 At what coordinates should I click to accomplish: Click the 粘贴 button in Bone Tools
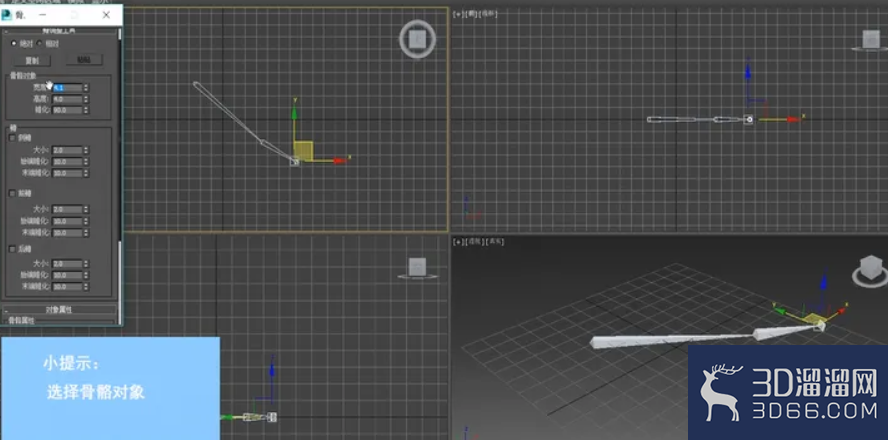[84, 60]
